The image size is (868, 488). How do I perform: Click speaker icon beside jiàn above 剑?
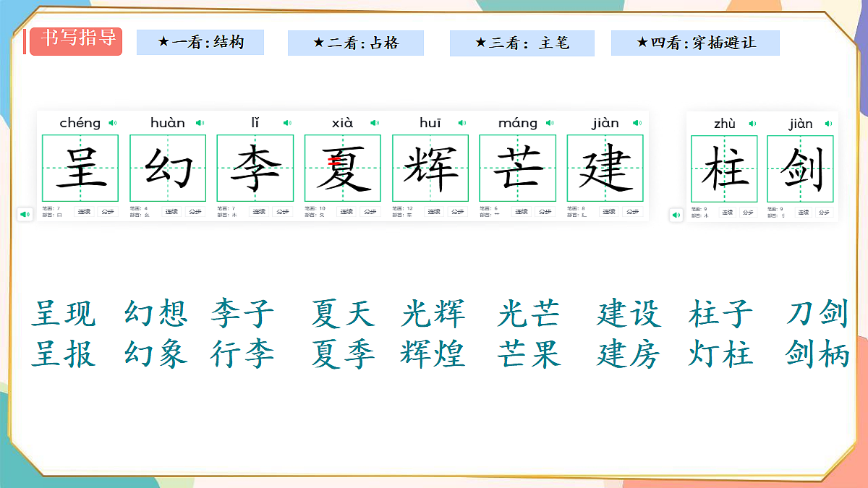pyautogui.click(x=829, y=124)
